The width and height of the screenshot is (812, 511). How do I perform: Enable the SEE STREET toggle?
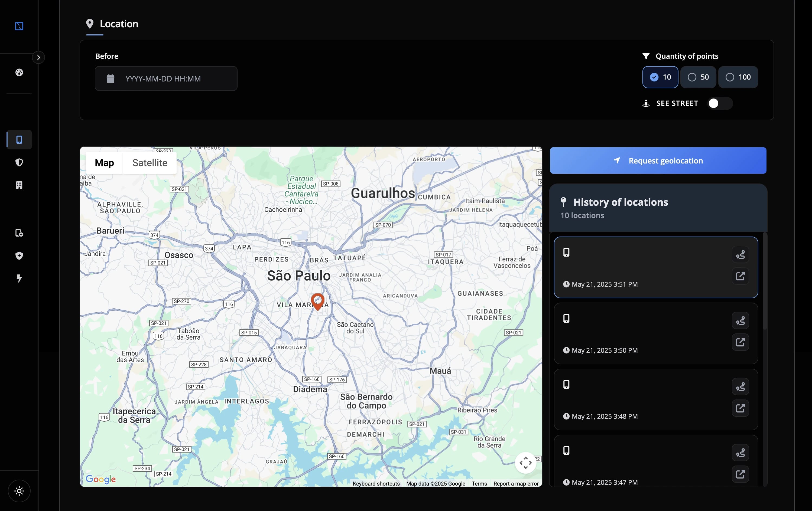click(x=720, y=103)
